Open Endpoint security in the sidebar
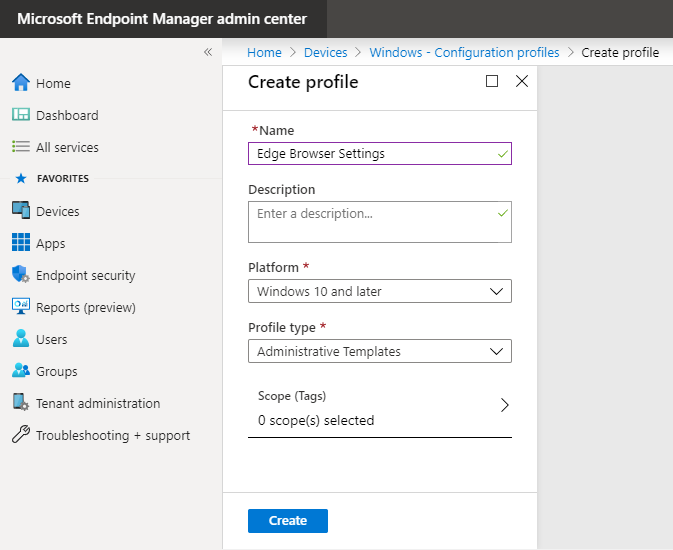This screenshot has width=673, height=550. [x=85, y=275]
